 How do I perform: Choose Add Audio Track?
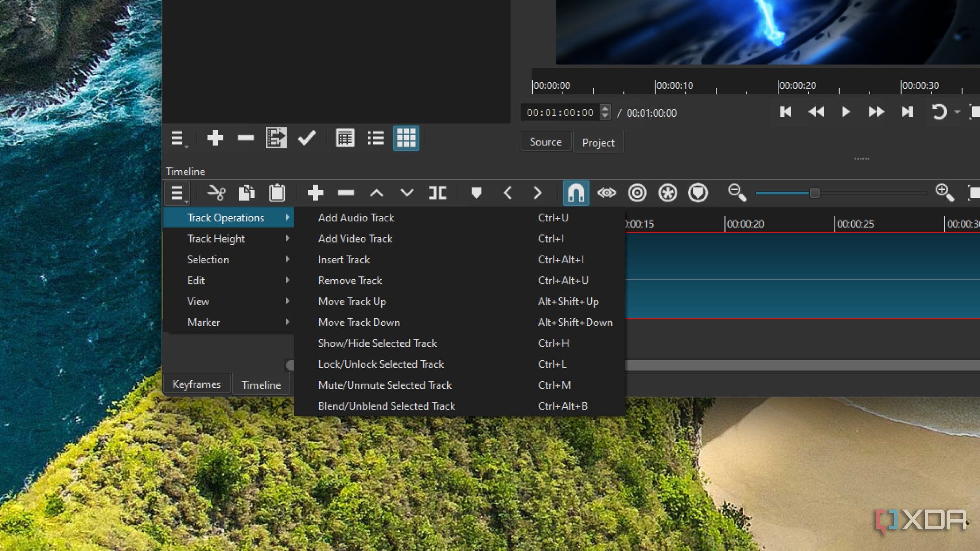click(x=459, y=218)
